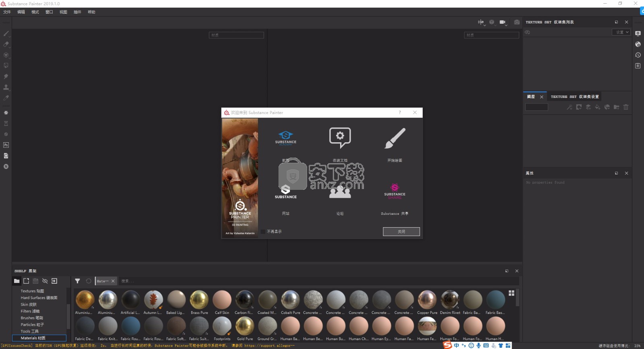
Task: Tick the 不再显示 checkbox in welcome dialog
Action: pos(263,232)
